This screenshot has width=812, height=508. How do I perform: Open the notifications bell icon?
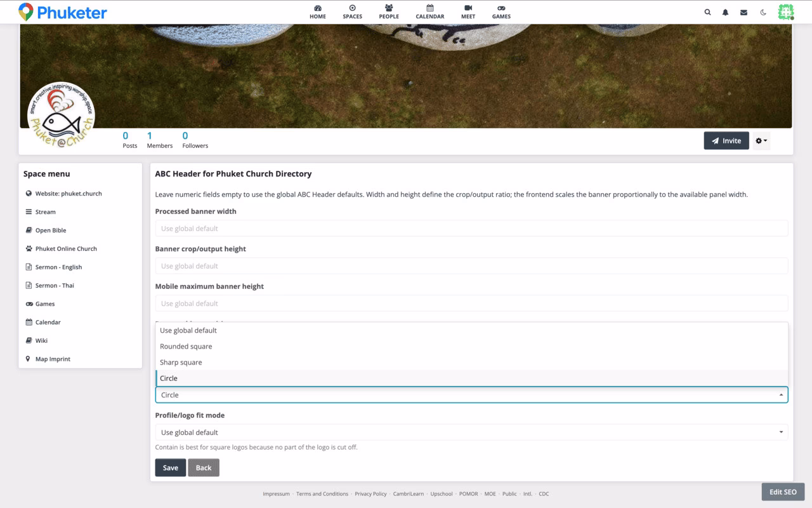725,12
